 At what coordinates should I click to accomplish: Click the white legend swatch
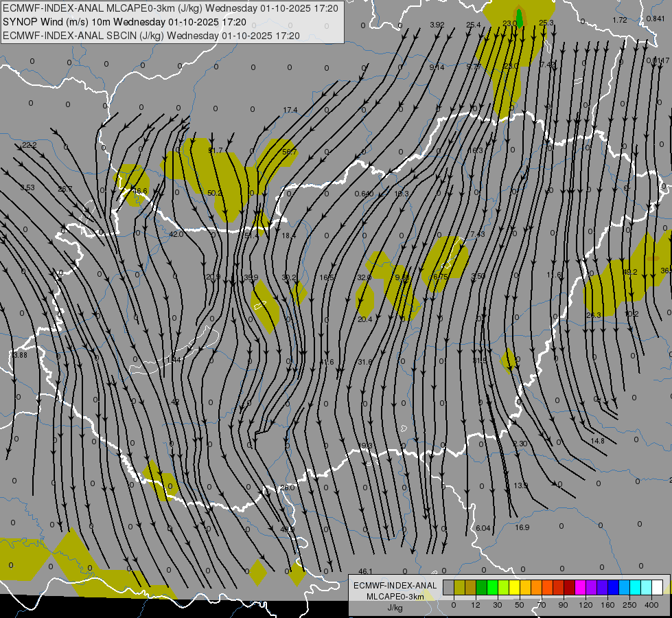click(657, 587)
